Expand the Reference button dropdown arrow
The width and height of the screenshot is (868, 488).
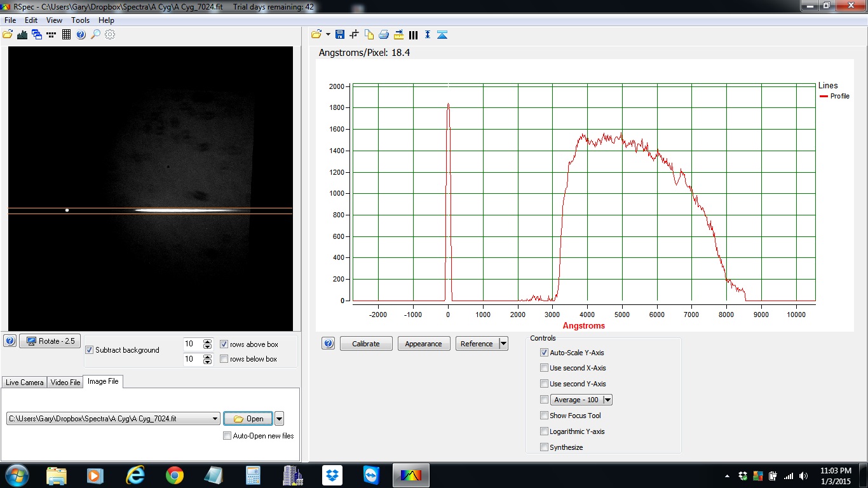pyautogui.click(x=503, y=344)
